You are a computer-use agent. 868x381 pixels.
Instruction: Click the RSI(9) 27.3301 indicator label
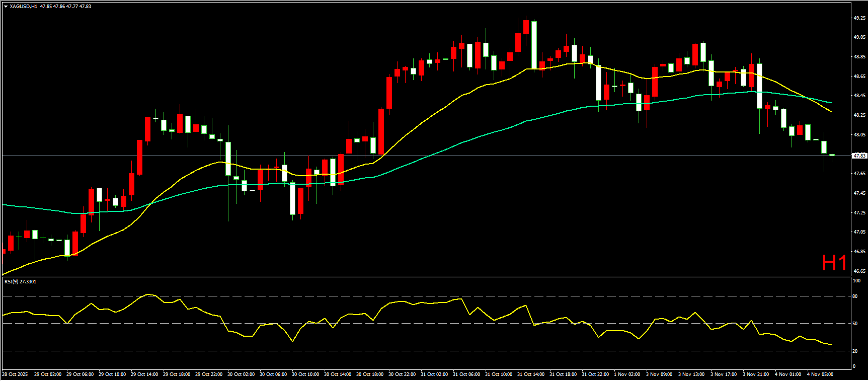tap(21, 281)
